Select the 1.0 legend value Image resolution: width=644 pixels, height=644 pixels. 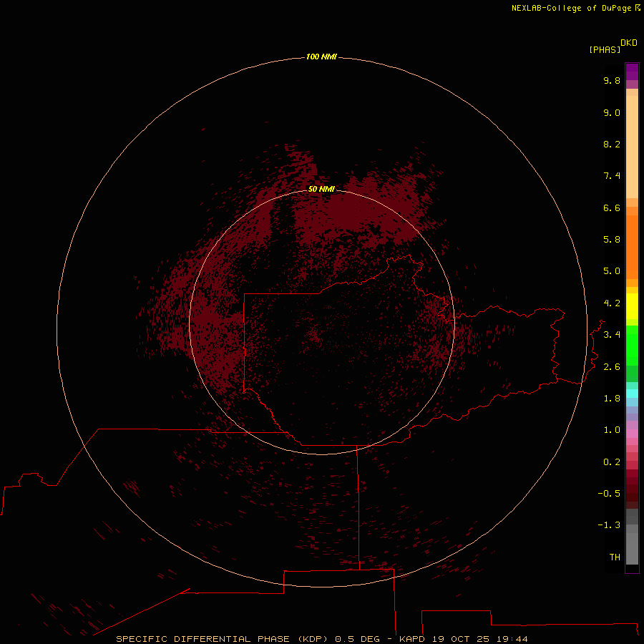[612, 430]
